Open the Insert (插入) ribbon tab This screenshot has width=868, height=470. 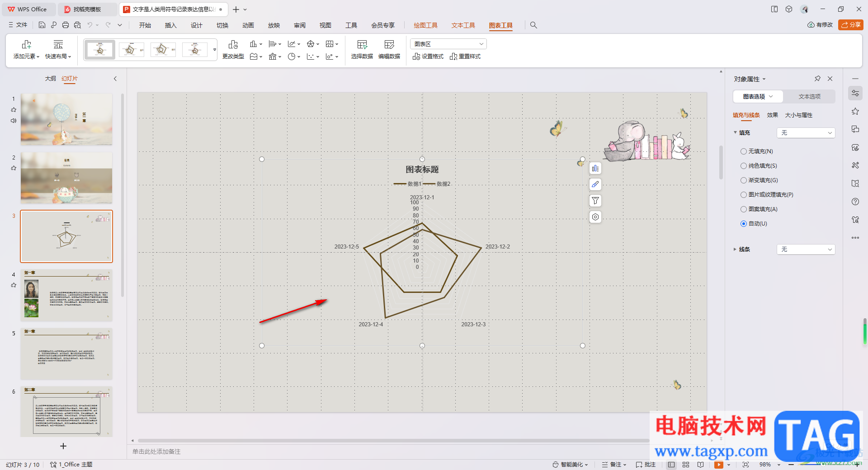pos(170,25)
